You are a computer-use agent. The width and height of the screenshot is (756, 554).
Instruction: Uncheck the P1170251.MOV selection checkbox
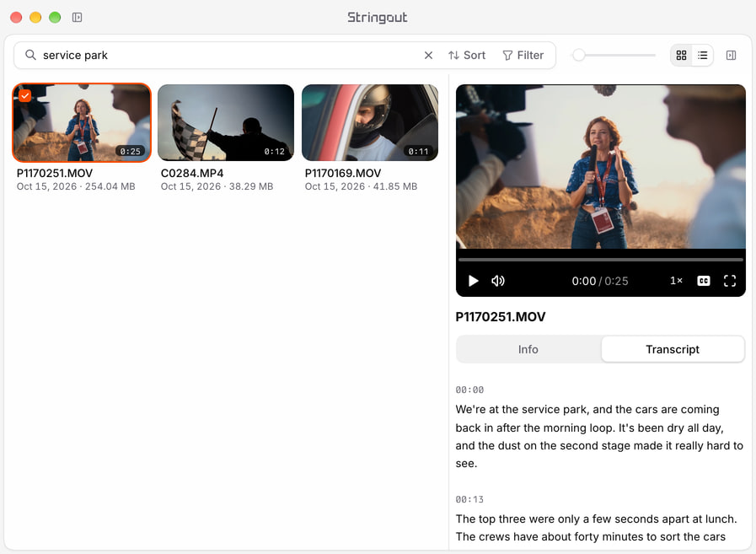click(25, 95)
